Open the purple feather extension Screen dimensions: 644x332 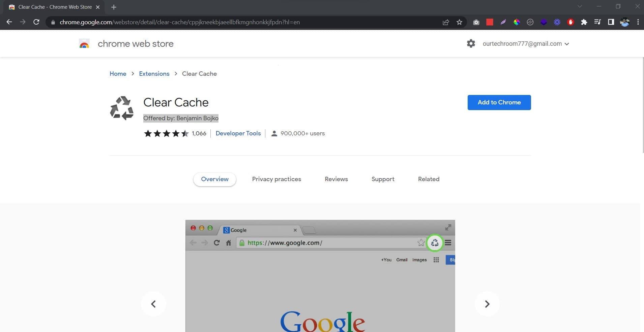pyautogui.click(x=503, y=22)
